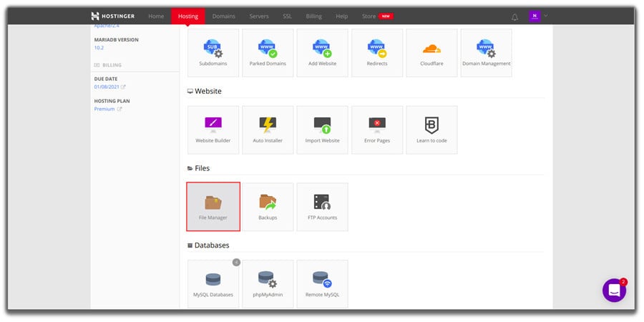Click the Hostinger logo
This screenshot has height=322, width=644.
click(112, 16)
